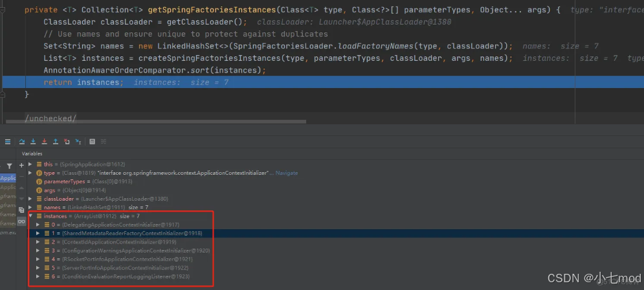Viewport: 644px width, 290px height.
Task: Expand the names LinkedHashSet node
Action: point(30,207)
